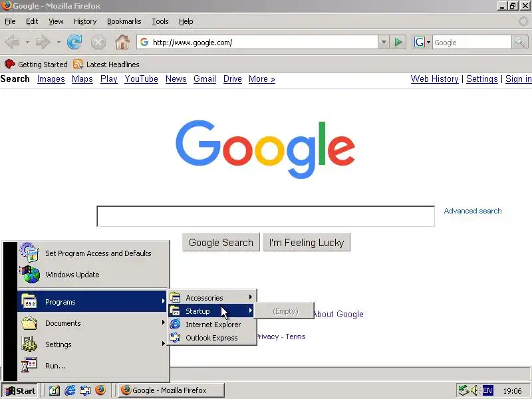Click the Sign in link
The width and height of the screenshot is (532, 399).
(519, 79)
